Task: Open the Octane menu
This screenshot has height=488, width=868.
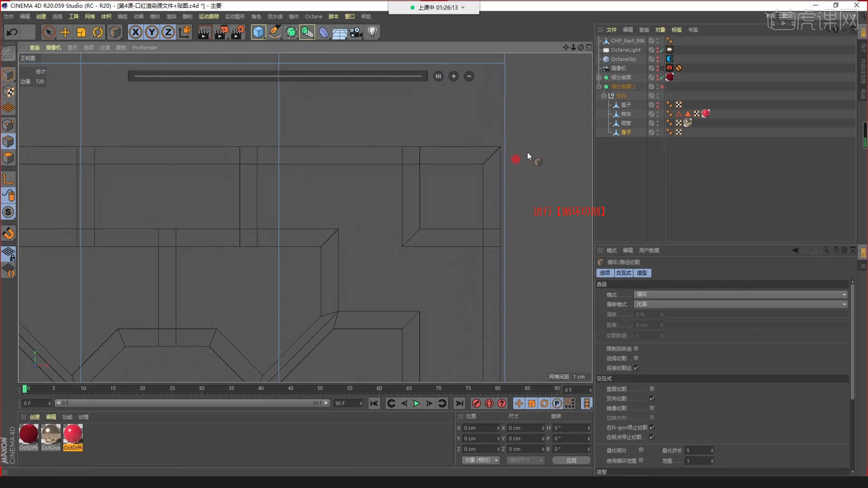Action: coord(313,16)
